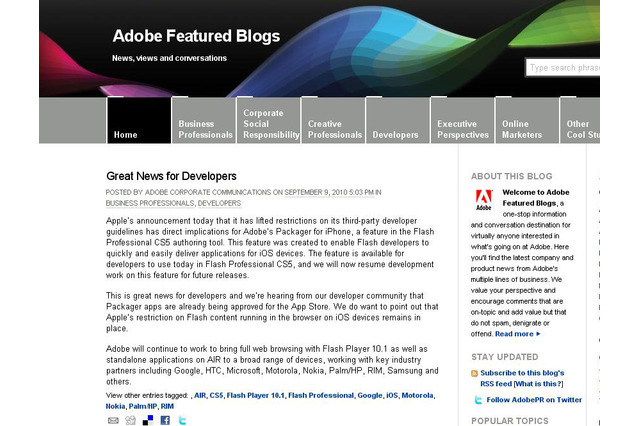Click the orange RSS feed icon
The image size is (640, 426).
474,373
